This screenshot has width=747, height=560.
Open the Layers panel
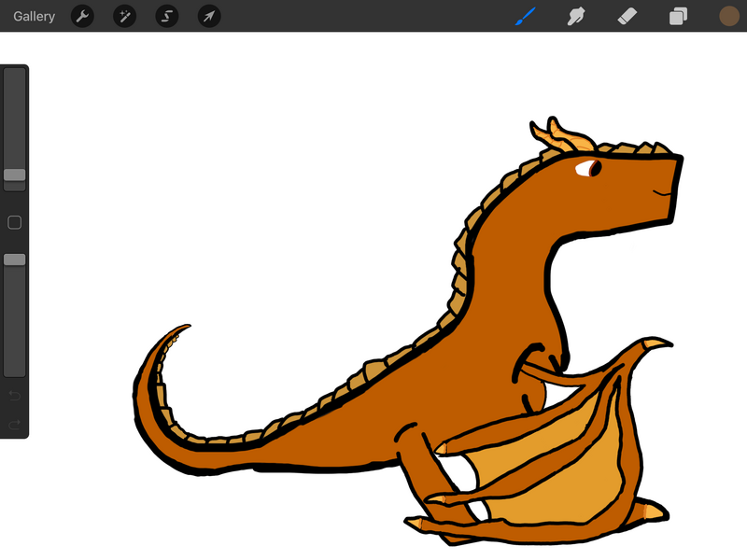(x=678, y=16)
